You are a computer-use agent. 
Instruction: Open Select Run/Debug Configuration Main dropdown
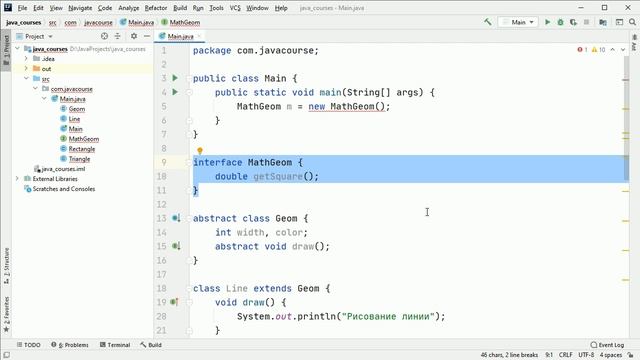click(x=518, y=22)
